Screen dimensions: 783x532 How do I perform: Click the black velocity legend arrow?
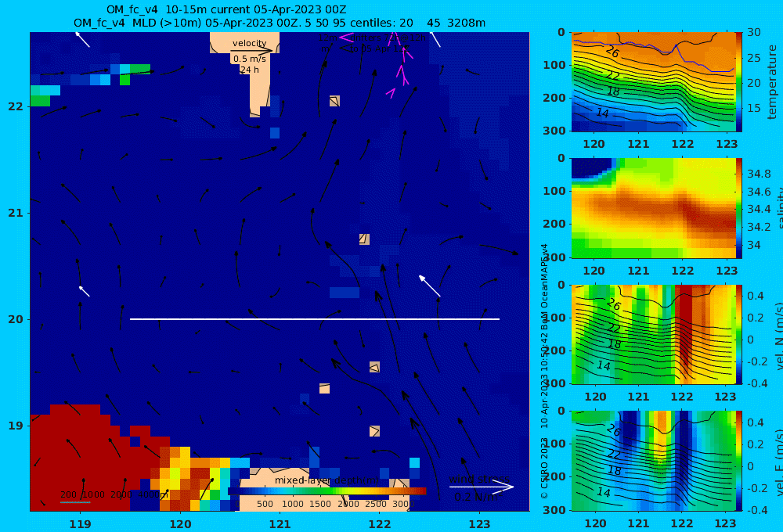(253, 50)
